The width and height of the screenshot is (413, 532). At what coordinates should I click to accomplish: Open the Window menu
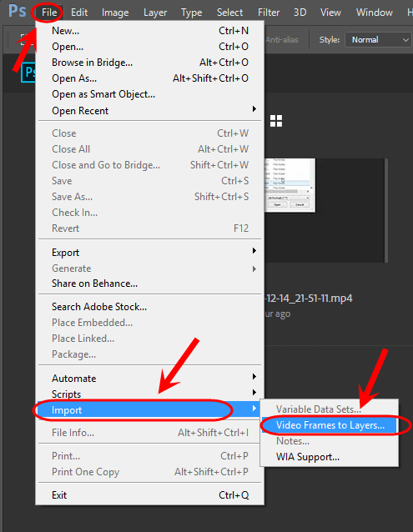coord(374,13)
